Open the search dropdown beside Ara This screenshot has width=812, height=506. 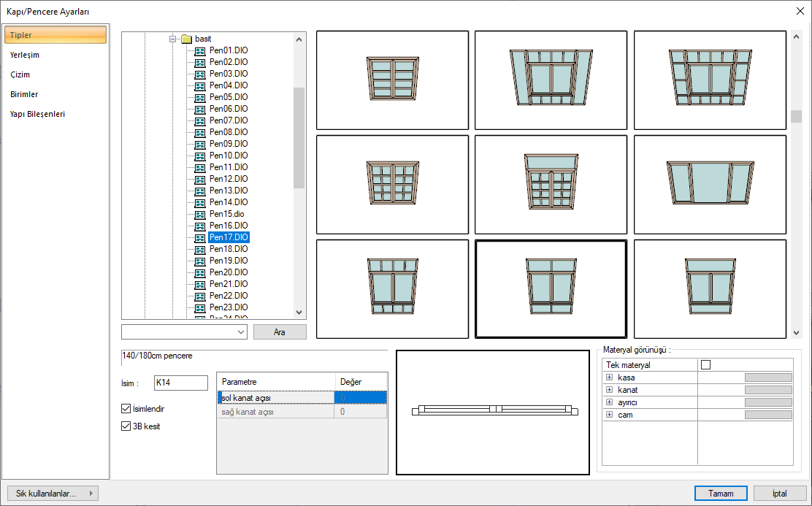242,332
